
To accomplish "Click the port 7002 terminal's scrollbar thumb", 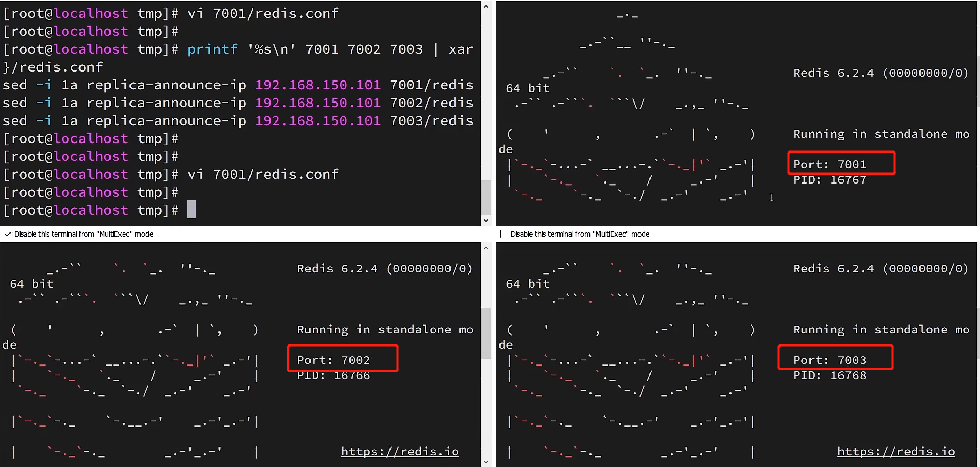I will pyautogui.click(x=486, y=333).
